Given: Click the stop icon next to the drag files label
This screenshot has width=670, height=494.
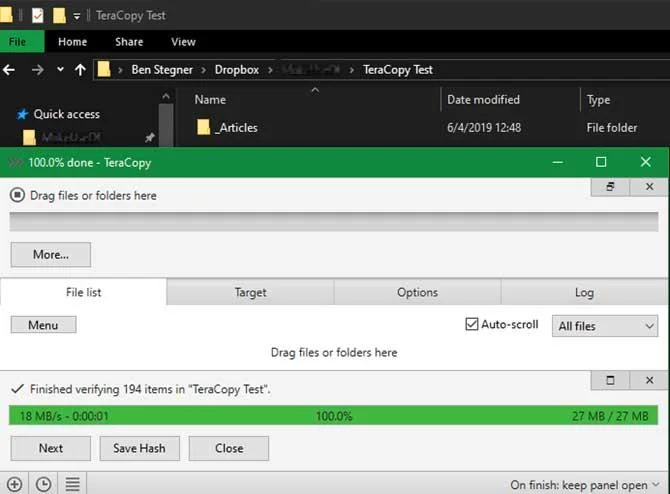Looking at the screenshot, I should (17, 195).
